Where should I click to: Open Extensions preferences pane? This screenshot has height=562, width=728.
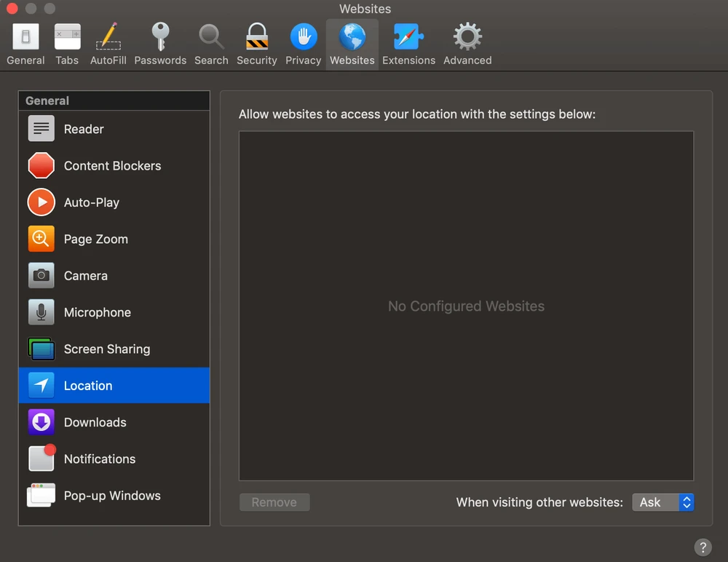(408, 44)
